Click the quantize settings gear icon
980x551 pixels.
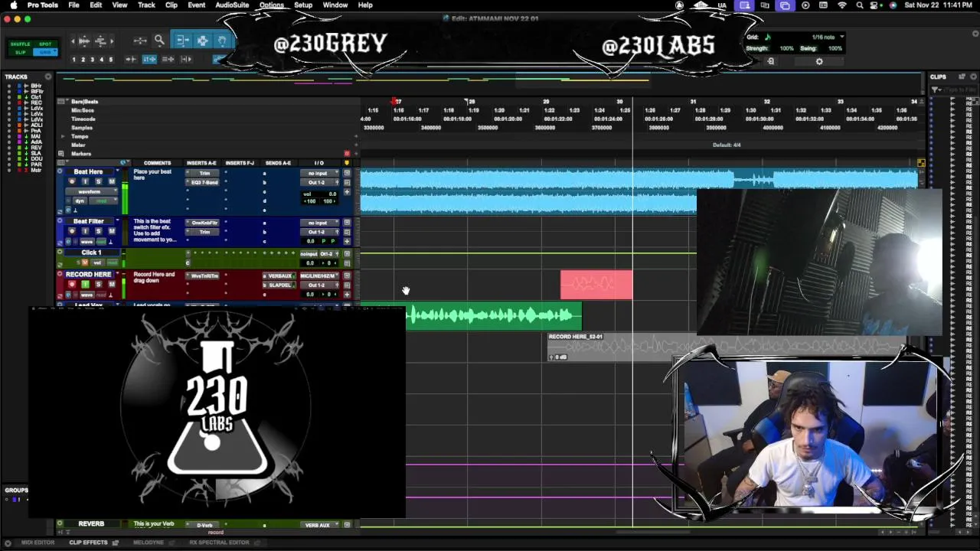coord(819,61)
